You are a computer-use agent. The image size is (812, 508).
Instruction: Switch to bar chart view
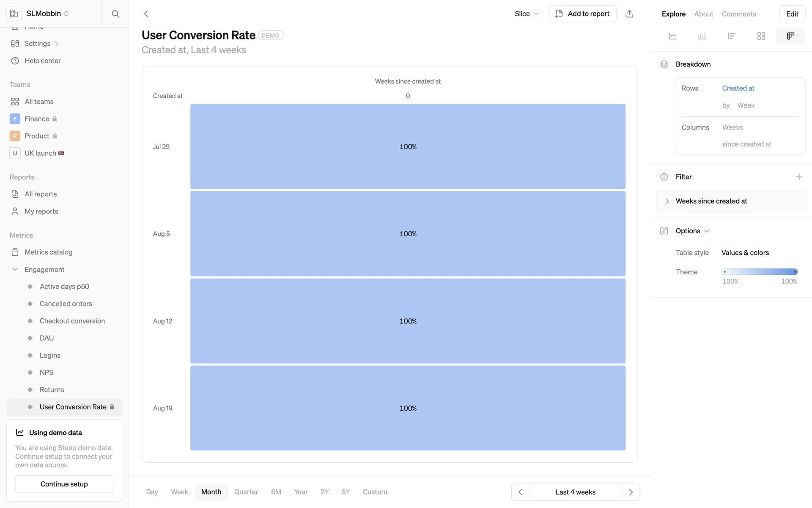[702, 36]
